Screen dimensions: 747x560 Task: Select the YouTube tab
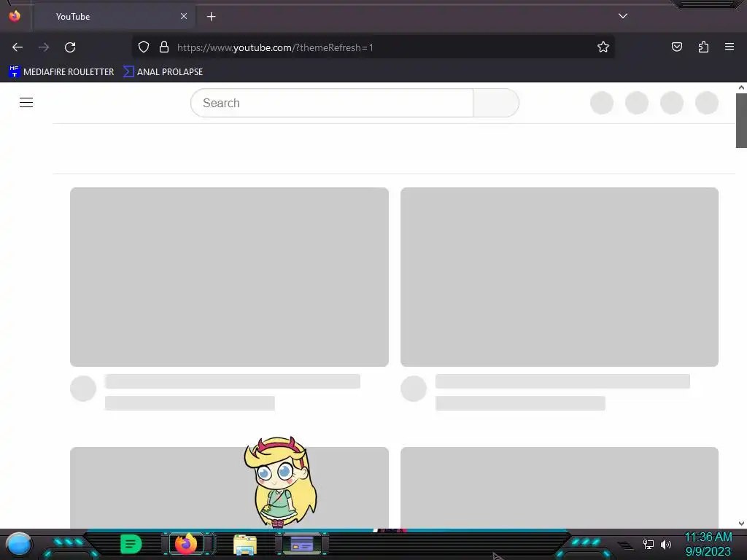tap(113, 16)
